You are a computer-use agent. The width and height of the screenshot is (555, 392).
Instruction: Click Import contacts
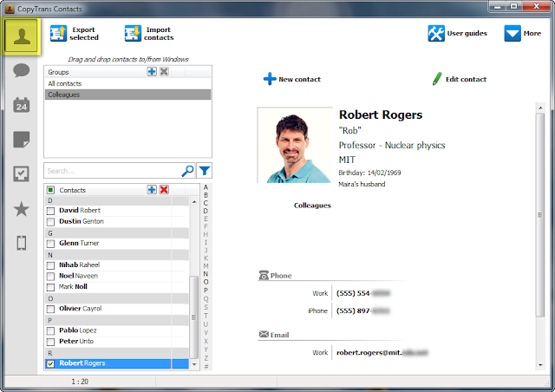pyautogui.click(x=149, y=34)
